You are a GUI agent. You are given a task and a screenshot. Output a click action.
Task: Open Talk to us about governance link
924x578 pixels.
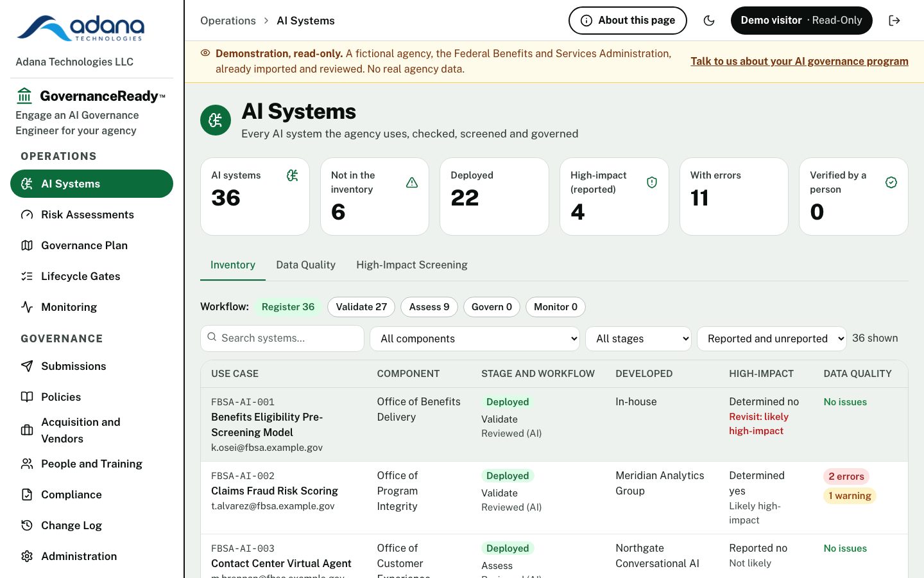[x=800, y=61]
